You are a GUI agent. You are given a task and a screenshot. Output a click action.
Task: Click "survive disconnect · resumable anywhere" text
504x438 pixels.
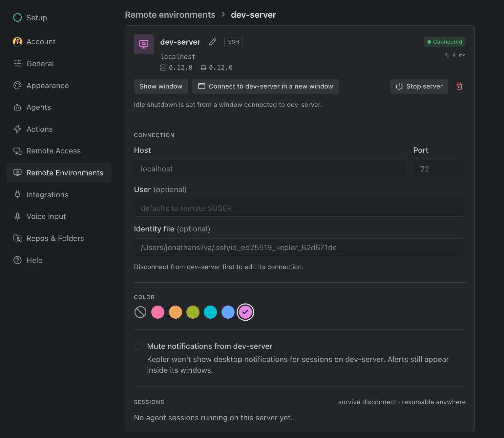pyautogui.click(x=402, y=402)
